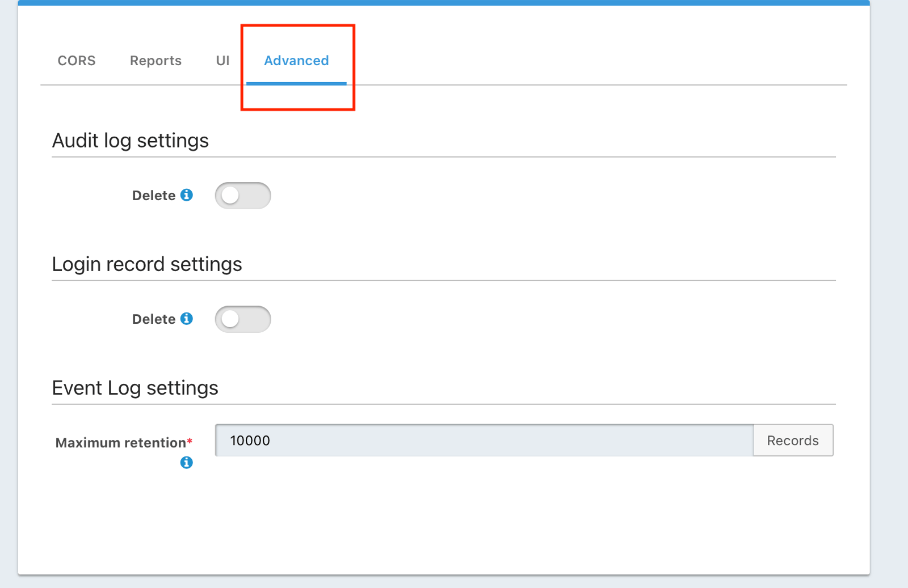
Task: Click the Maximum retention input field
Action: coord(484,441)
